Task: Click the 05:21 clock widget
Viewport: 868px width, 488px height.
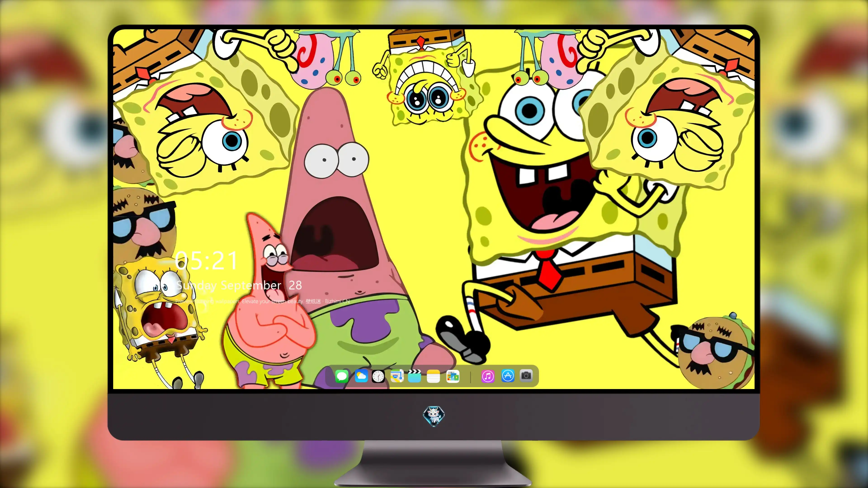Action: pyautogui.click(x=207, y=261)
